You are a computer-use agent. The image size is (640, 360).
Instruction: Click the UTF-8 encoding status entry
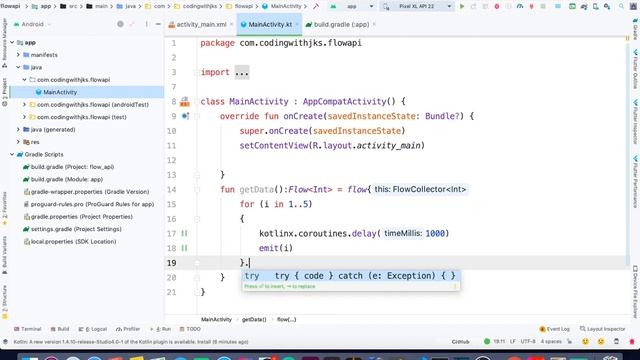[x=528, y=342]
